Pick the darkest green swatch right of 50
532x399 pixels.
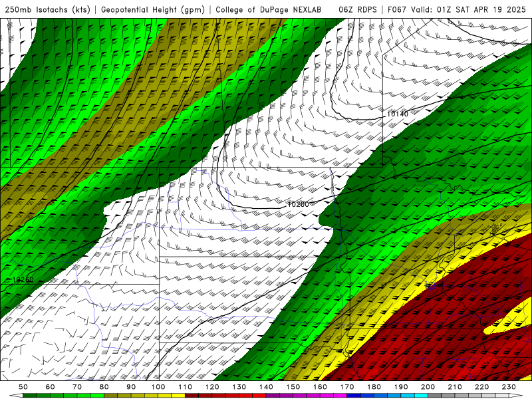[x=30, y=396]
